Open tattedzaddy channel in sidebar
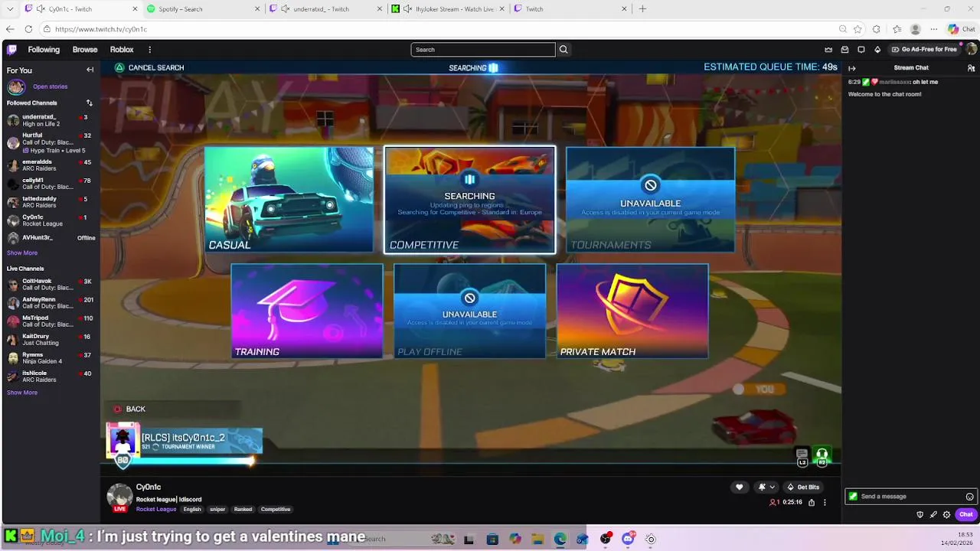This screenshot has height=551, width=980. (51, 202)
